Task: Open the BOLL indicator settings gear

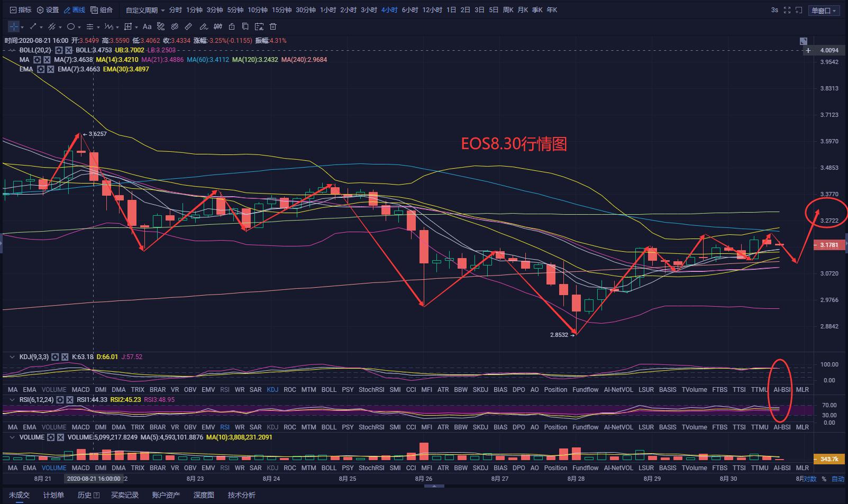Action: point(59,50)
